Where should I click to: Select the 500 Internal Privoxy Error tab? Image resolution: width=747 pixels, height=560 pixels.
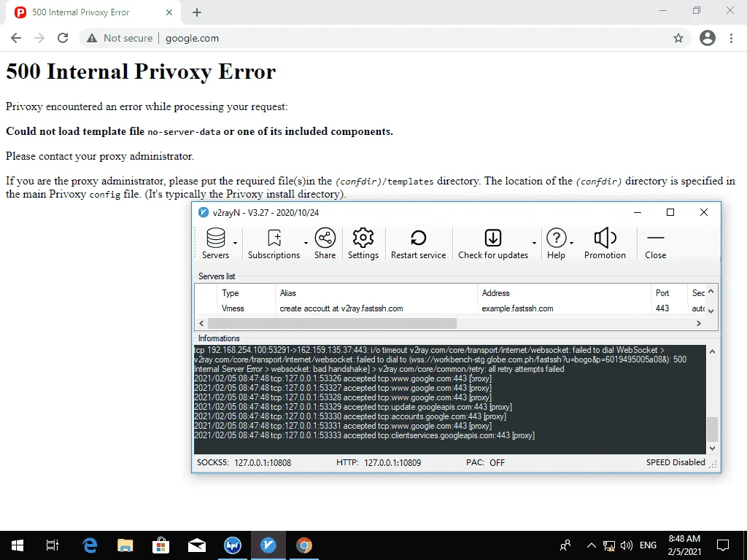pyautogui.click(x=93, y=12)
